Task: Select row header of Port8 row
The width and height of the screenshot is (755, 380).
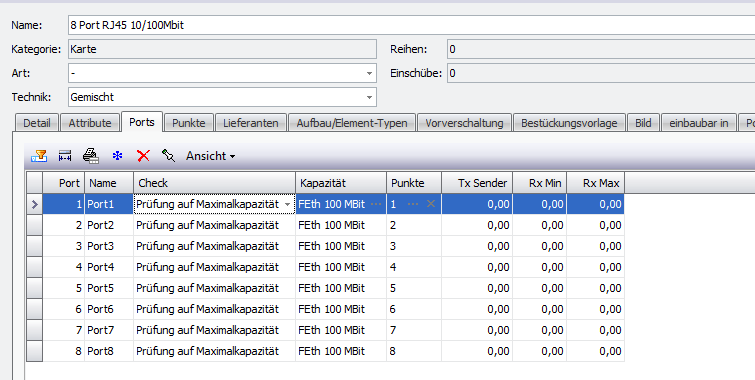Action: tap(35, 351)
